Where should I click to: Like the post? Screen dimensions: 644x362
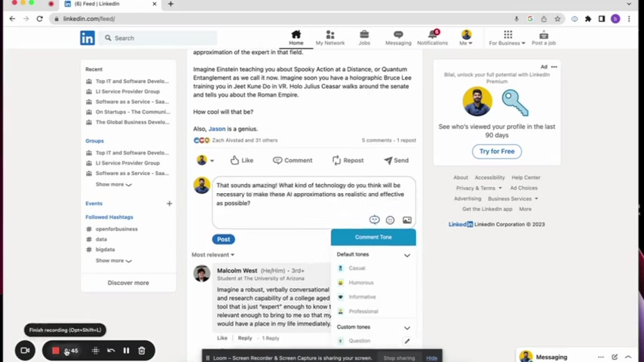(x=241, y=160)
